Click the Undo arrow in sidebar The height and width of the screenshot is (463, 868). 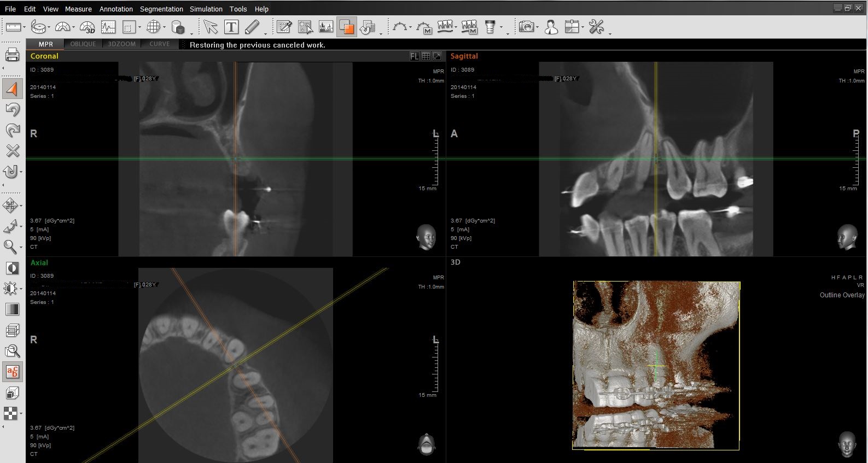[12, 109]
